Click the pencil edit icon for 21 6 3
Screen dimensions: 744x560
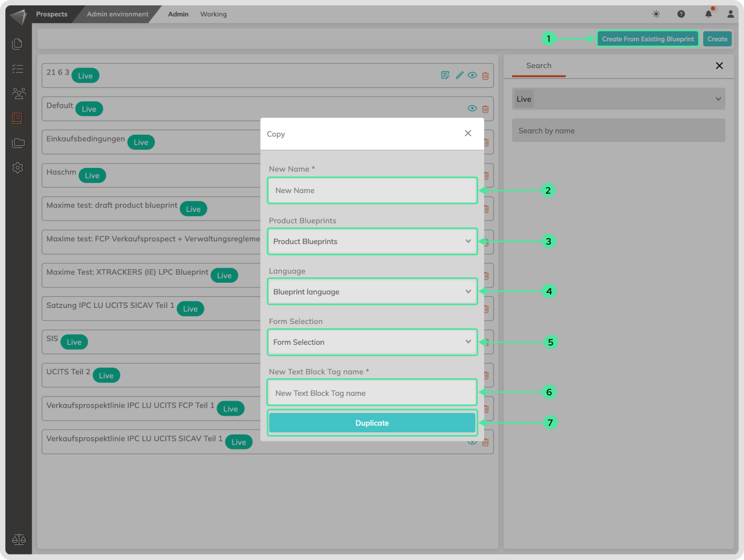click(459, 76)
